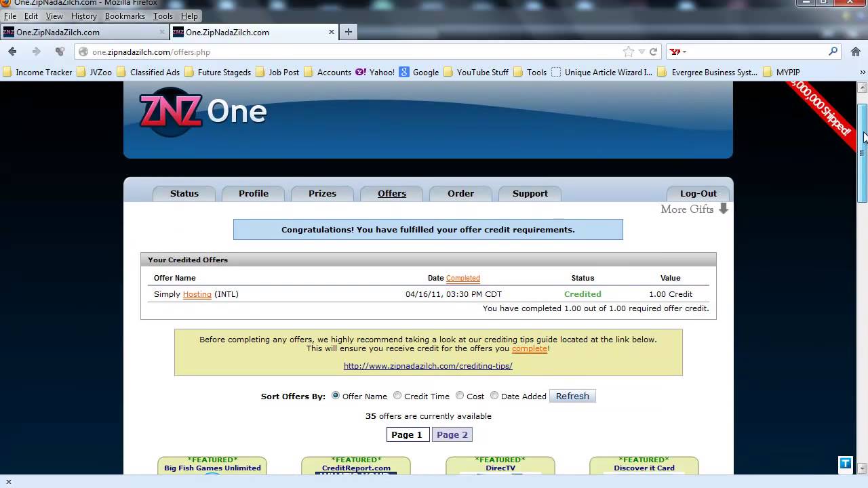
Task: Click the More Gifts down arrow
Action: (x=724, y=209)
